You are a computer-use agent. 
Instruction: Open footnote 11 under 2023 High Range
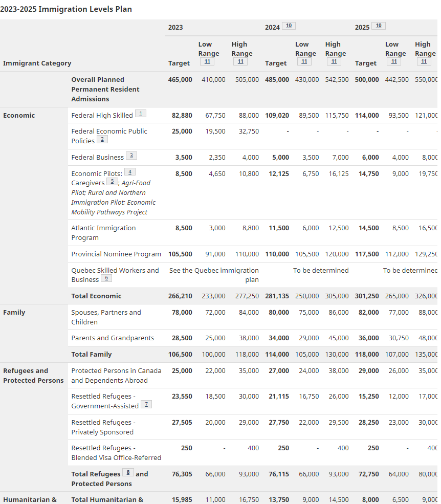point(240,62)
